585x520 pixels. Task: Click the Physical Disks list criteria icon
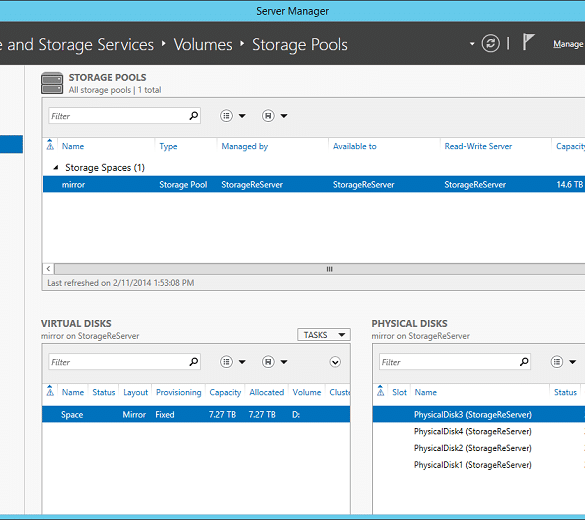tap(557, 362)
